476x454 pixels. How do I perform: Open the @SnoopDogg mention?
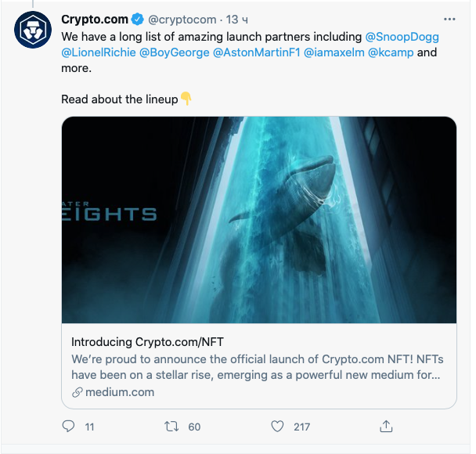tap(402, 36)
